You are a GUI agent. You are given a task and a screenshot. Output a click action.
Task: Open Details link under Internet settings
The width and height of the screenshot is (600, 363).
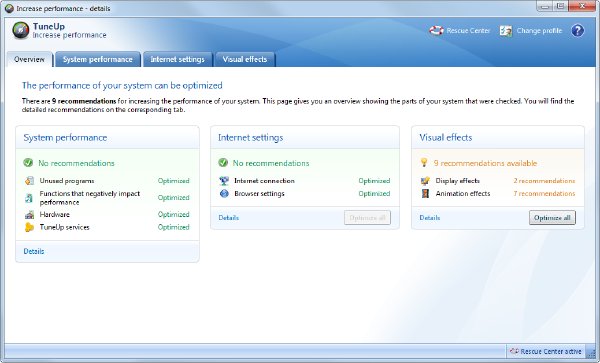(x=228, y=218)
